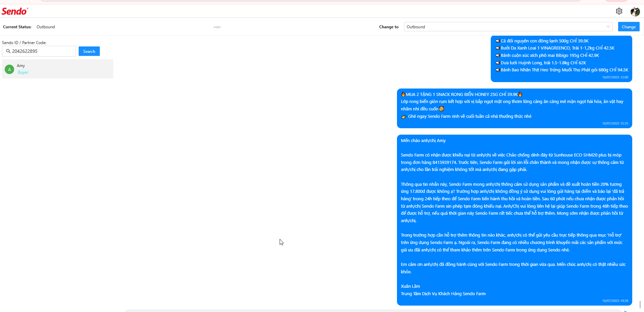Click the dropdown chevron arrow
This screenshot has width=644, height=312.
coord(608,27)
